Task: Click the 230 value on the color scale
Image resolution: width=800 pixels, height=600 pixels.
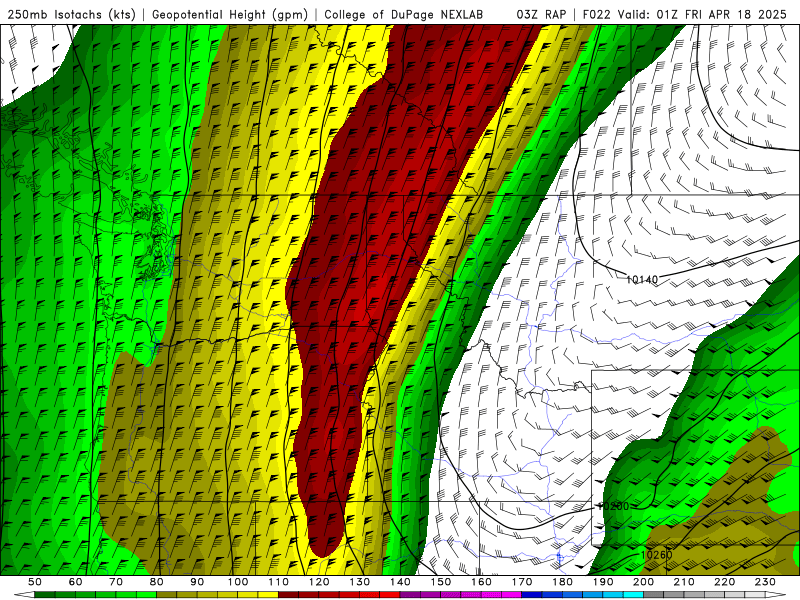Action: click(765, 582)
